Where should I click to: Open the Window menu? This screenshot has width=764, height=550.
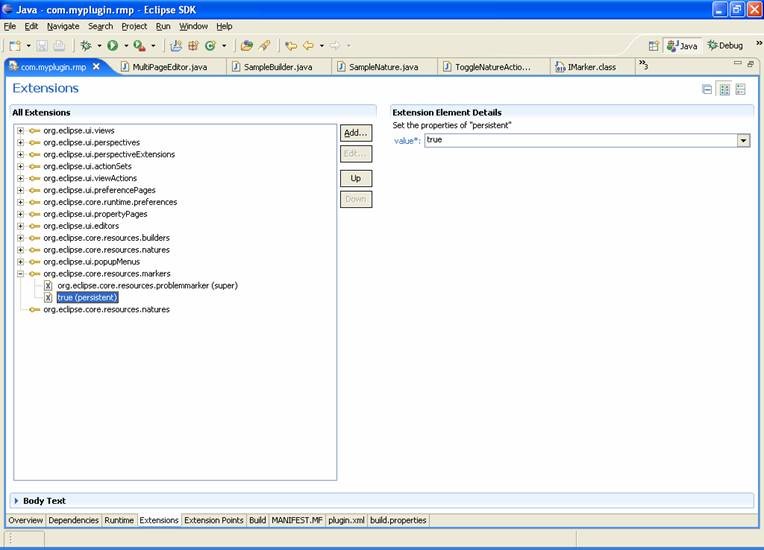coord(193,26)
